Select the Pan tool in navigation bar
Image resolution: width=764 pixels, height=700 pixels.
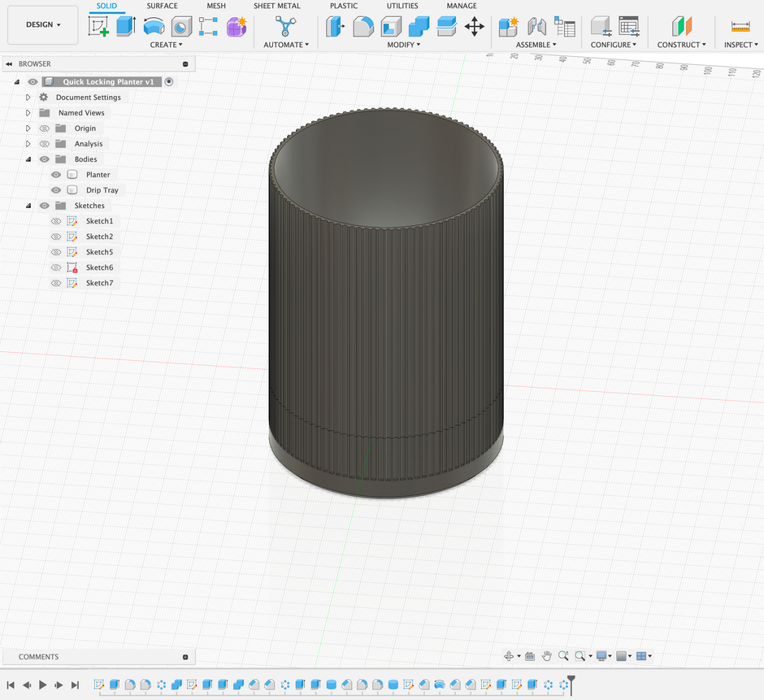546,655
